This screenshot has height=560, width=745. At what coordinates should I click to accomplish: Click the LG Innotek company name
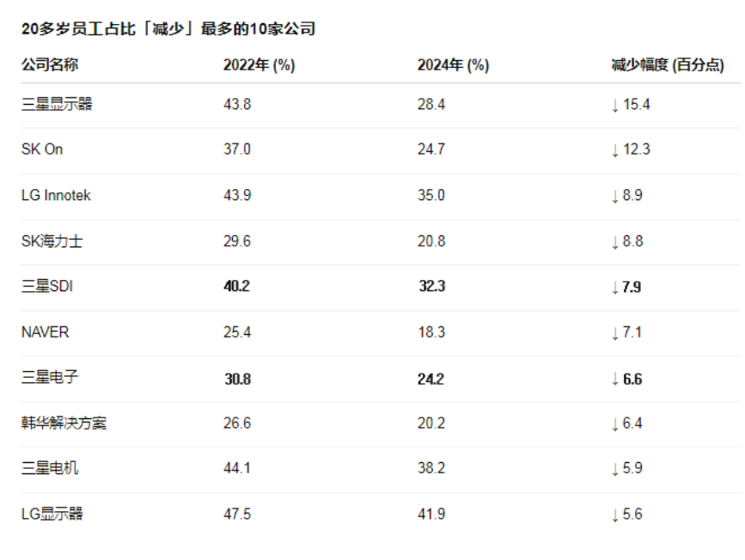coord(56,195)
